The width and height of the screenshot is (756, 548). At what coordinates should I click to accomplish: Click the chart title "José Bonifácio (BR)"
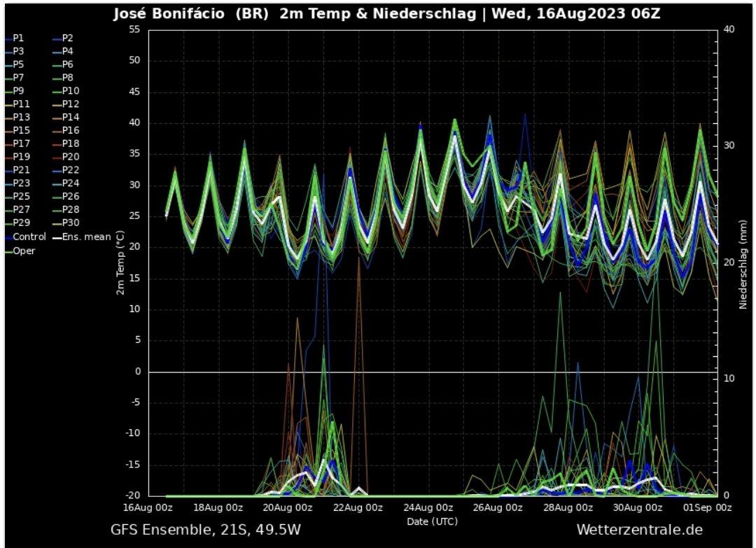tap(191, 13)
